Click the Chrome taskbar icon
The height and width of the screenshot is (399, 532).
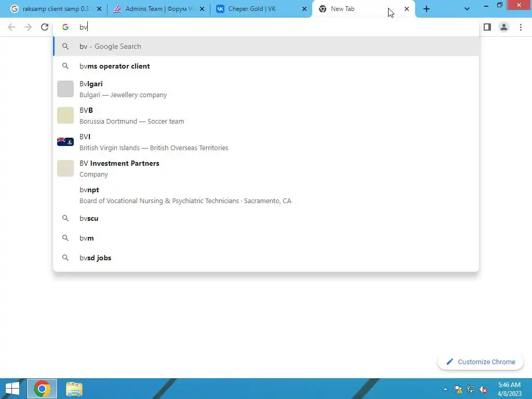(x=42, y=389)
